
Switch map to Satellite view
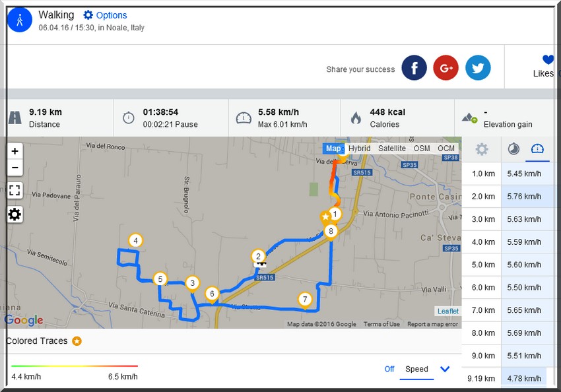click(x=392, y=148)
